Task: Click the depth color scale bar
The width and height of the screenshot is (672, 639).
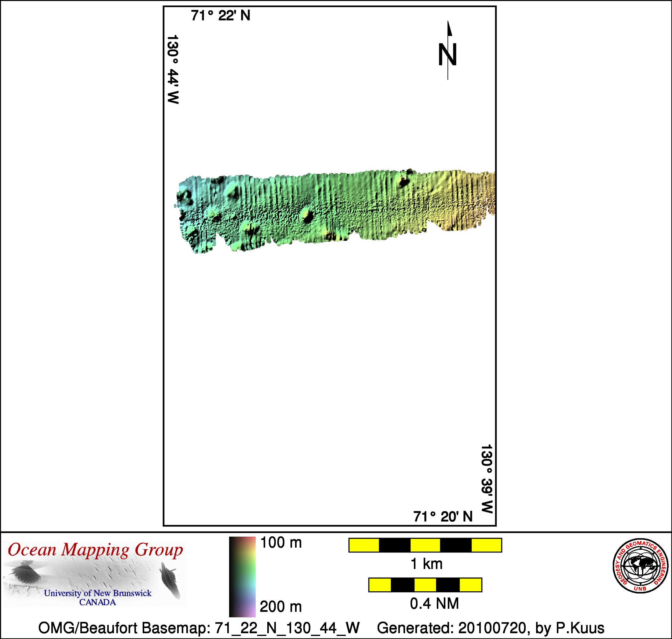Action: tap(242, 577)
